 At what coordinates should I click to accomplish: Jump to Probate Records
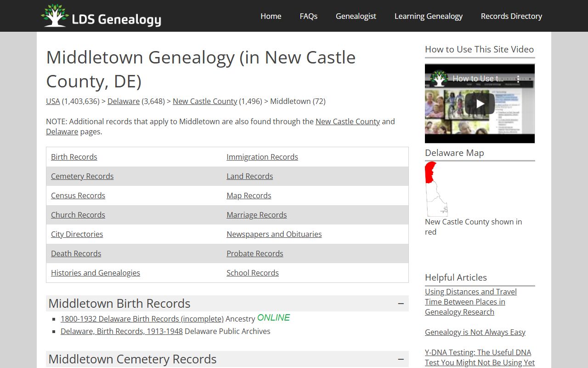[x=255, y=253]
